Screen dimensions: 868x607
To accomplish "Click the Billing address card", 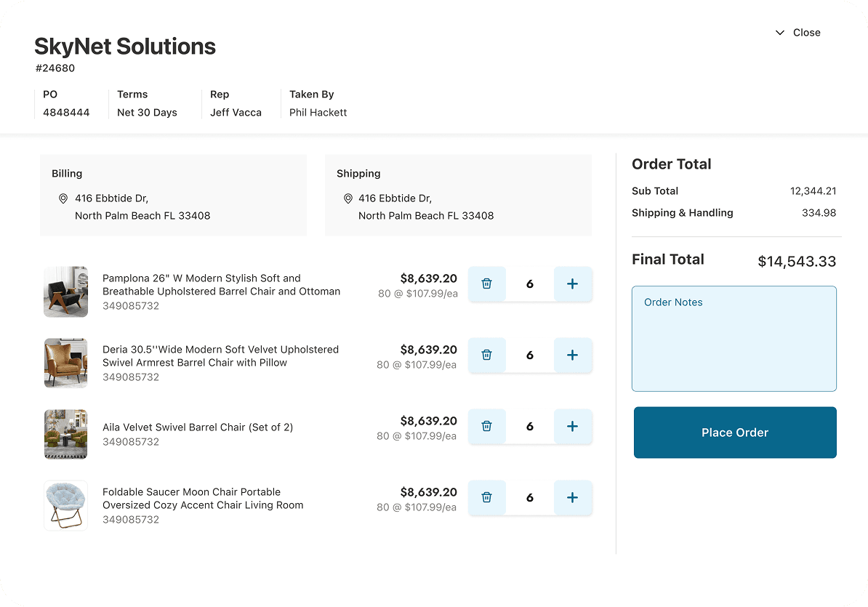I will click(x=173, y=196).
